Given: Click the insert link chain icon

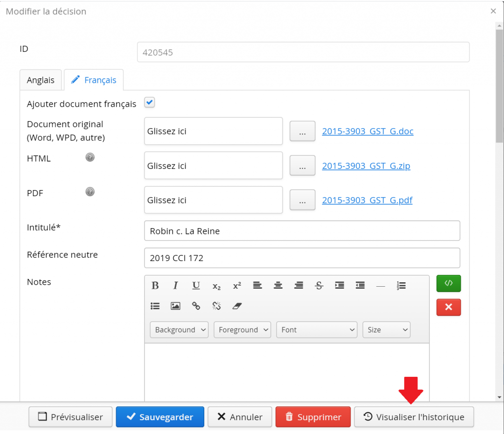Looking at the screenshot, I should (x=196, y=306).
